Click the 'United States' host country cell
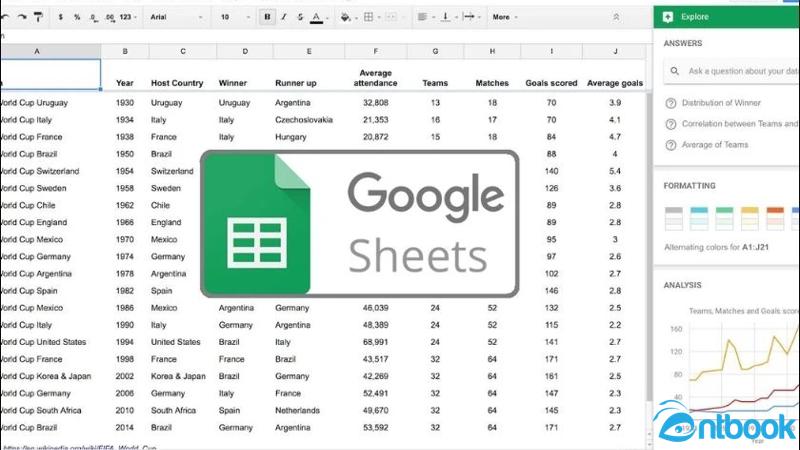 175,342
